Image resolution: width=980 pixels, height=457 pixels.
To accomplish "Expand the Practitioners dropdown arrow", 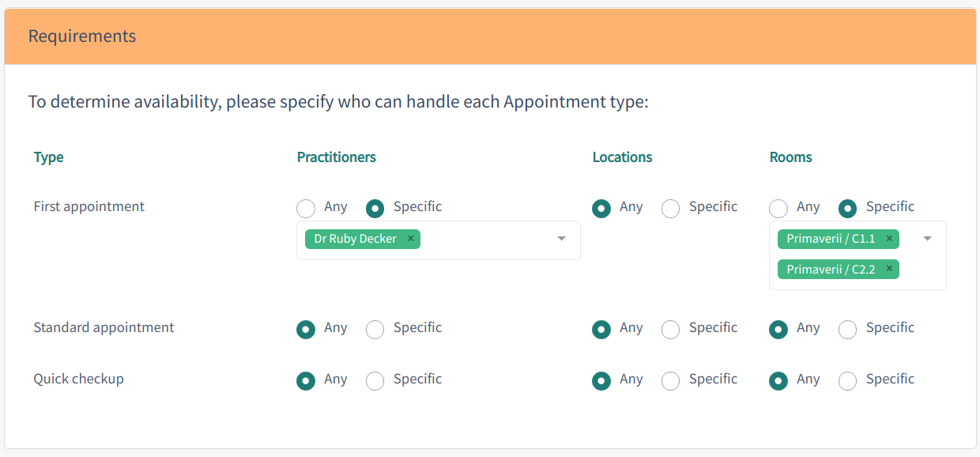I will coord(561,239).
